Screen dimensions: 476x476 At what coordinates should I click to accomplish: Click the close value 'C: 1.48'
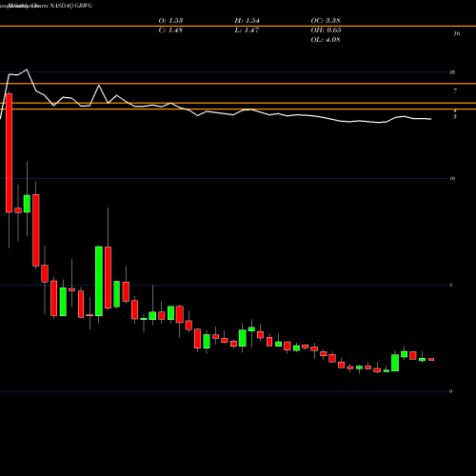click(x=170, y=30)
